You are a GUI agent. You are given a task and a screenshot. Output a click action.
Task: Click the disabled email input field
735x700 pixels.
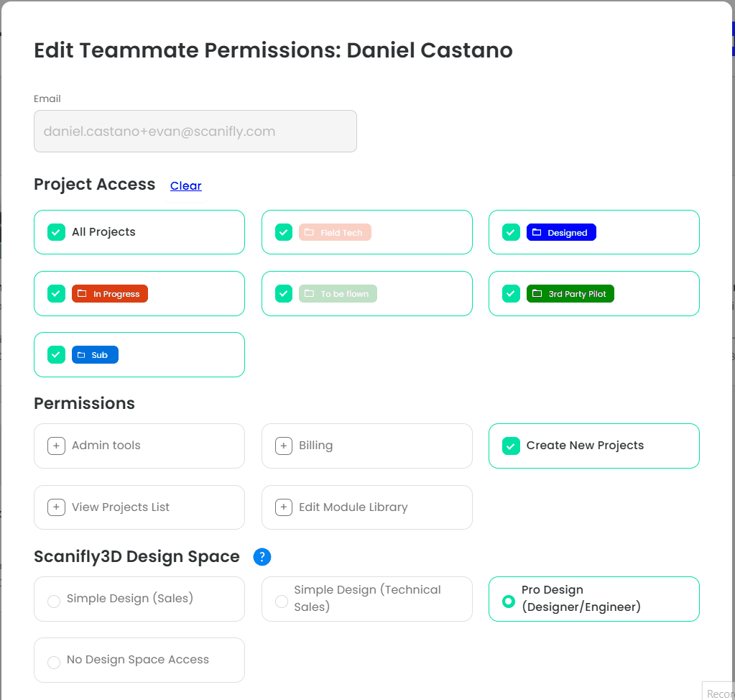click(x=195, y=131)
